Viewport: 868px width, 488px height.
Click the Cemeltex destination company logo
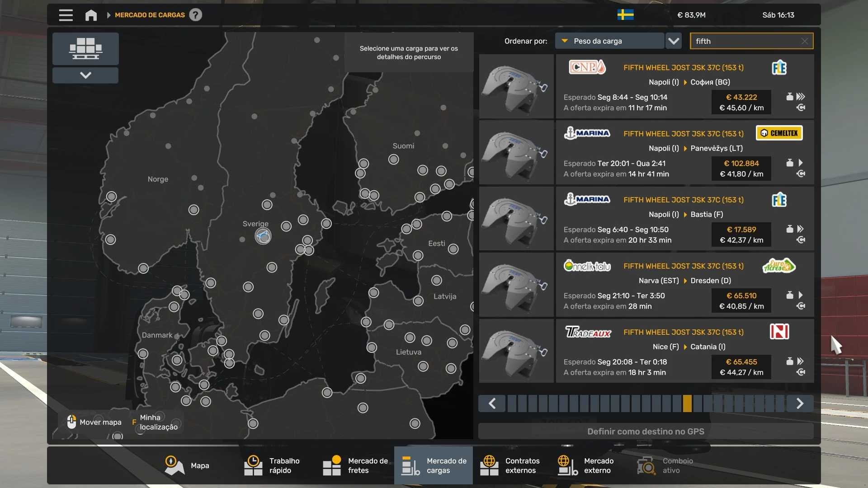click(x=779, y=133)
